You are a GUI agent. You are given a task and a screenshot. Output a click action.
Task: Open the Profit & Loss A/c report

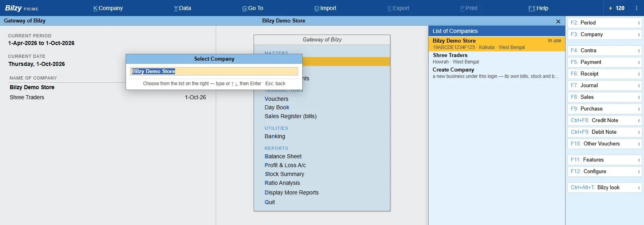pyautogui.click(x=285, y=165)
